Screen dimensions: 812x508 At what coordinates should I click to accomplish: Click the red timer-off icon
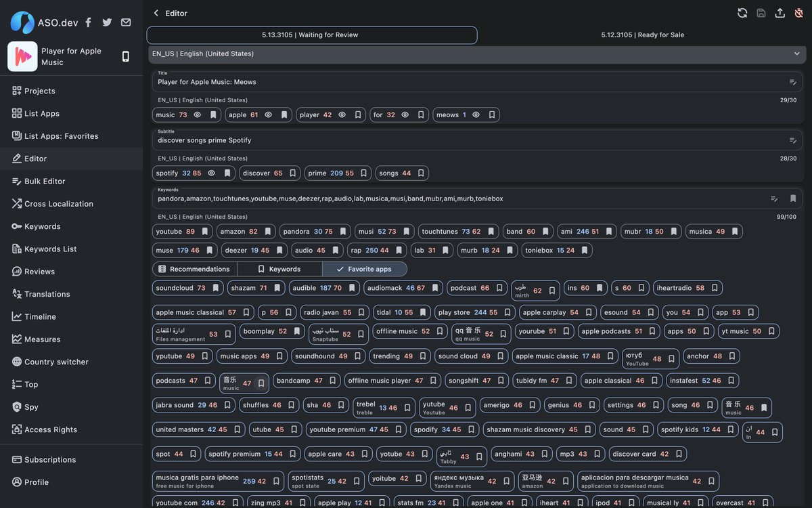click(x=798, y=13)
